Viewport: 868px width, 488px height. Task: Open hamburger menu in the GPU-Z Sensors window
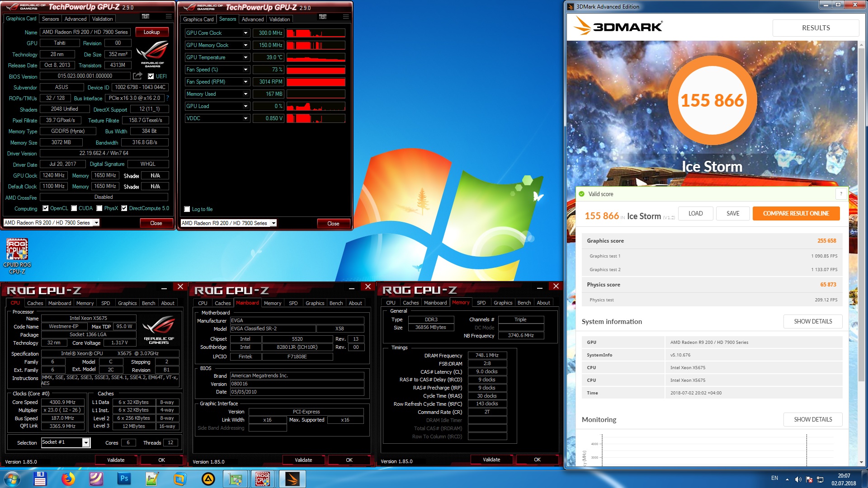tap(346, 17)
